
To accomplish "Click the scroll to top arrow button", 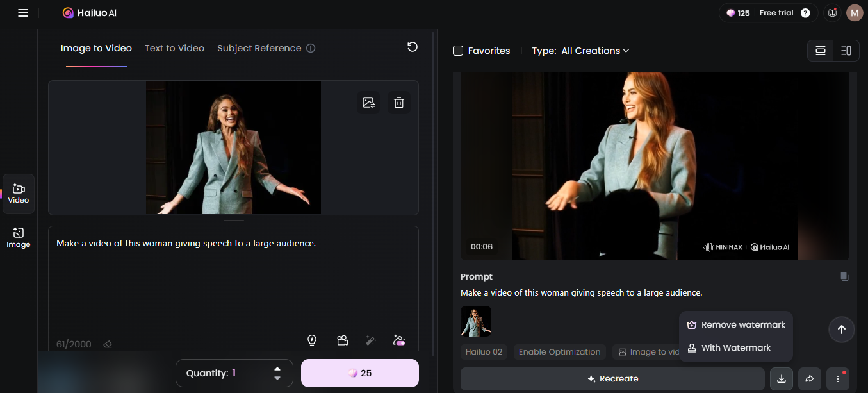I will point(841,330).
